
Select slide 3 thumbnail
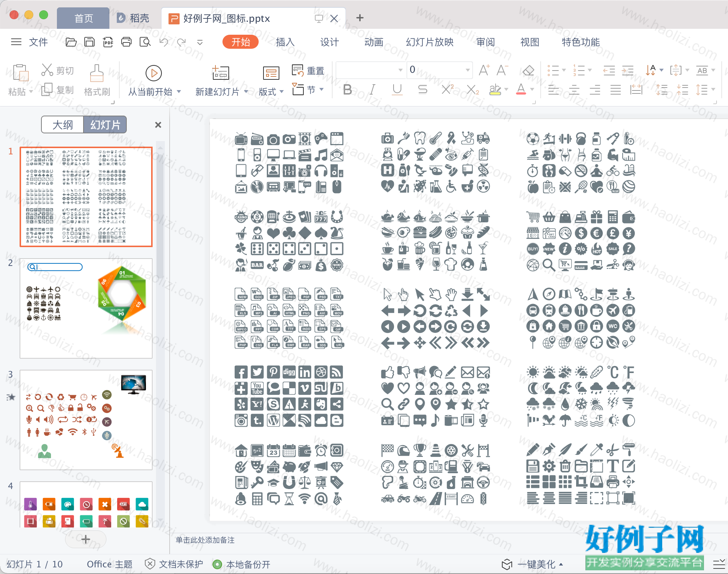pyautogui.click(x=86, y=420)
